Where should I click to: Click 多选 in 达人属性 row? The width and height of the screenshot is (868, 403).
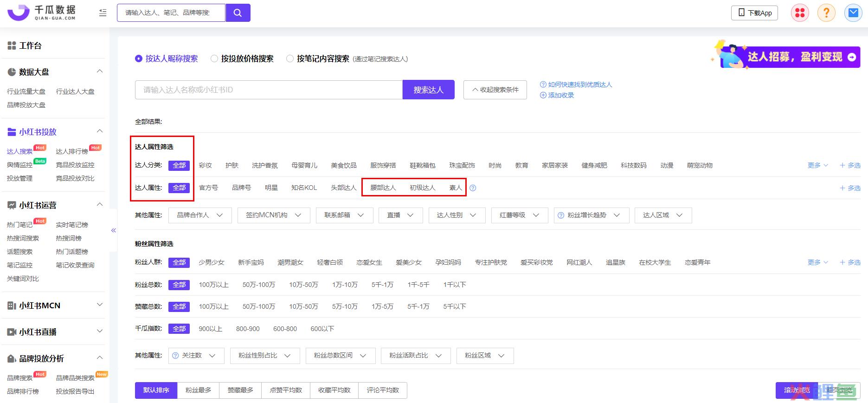coord(850,188)
